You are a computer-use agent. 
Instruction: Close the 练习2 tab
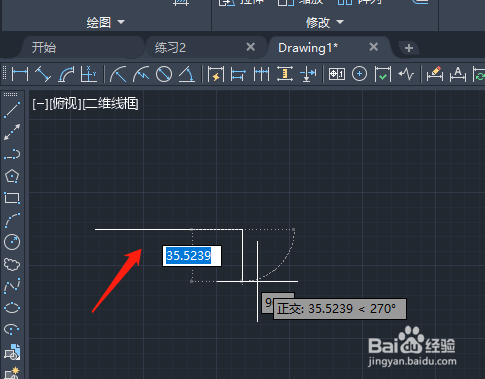coord(251,47)
